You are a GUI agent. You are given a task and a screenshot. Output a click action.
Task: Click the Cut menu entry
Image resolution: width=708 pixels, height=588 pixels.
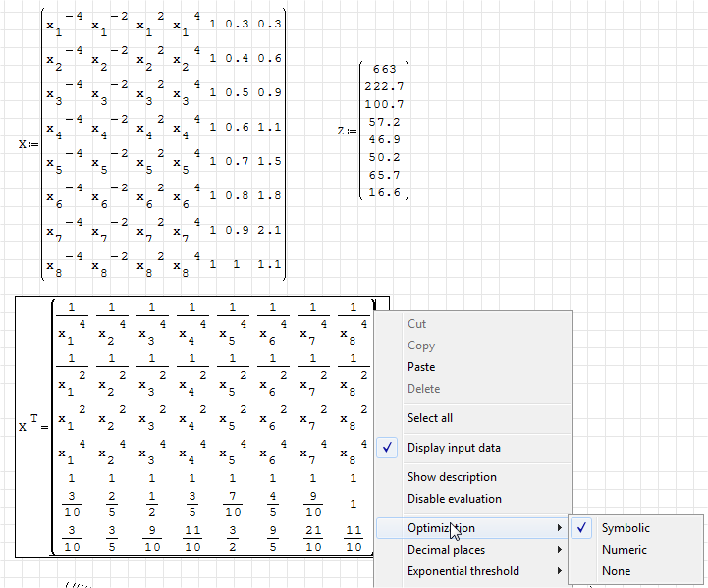coord(416,324)
